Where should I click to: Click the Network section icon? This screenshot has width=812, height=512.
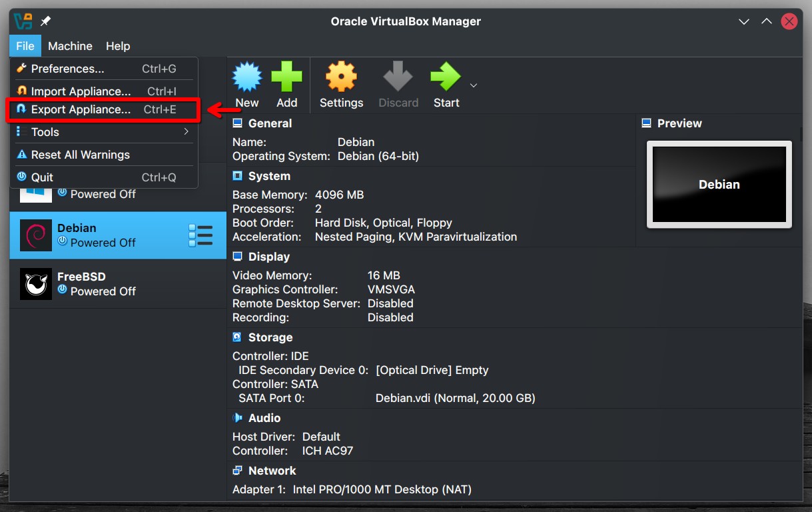[x=237, y=471]
